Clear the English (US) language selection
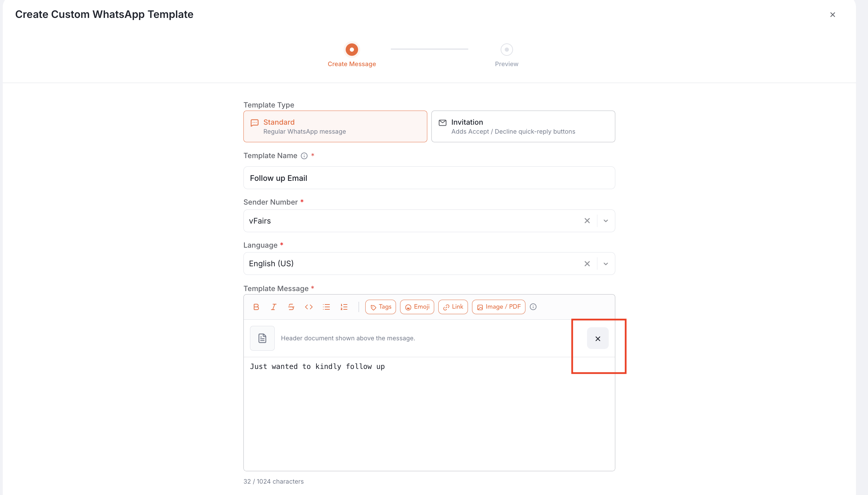Screen dimensions: 868x495 (587, 264)
